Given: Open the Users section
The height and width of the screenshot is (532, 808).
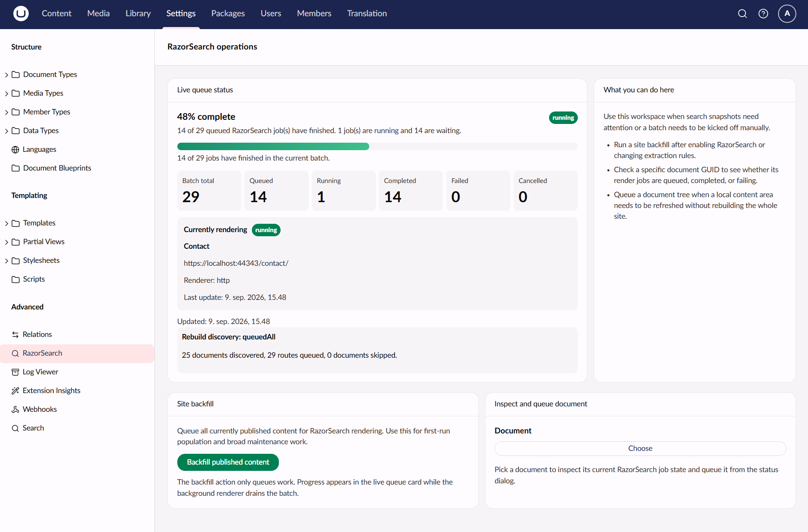Looking at the screenshot, I should (x=271, y=14).
